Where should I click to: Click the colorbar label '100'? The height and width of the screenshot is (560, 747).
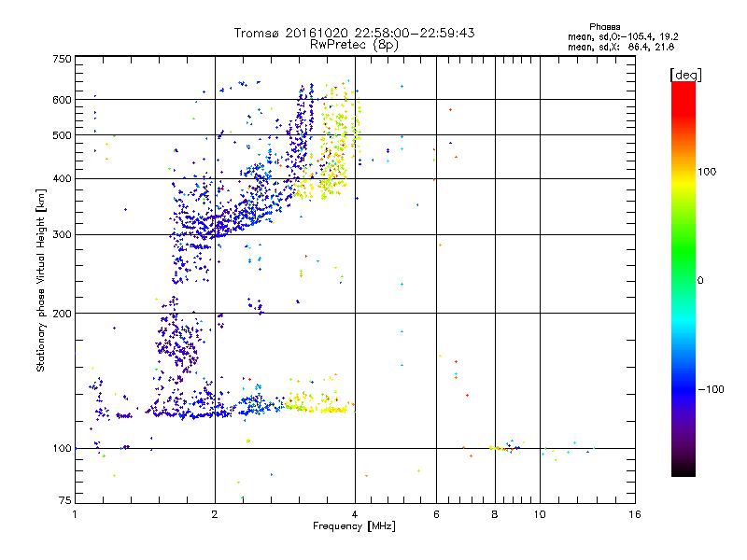(707, 172)
